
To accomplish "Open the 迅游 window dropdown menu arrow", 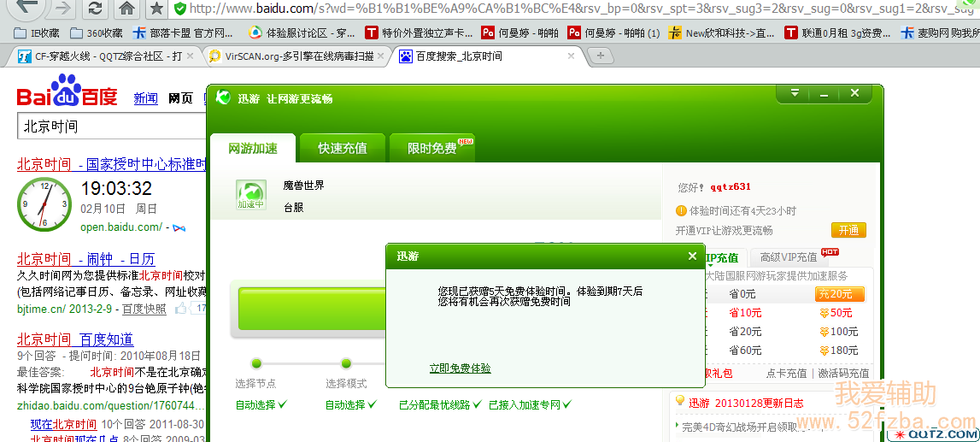I will tap(795, 93).
